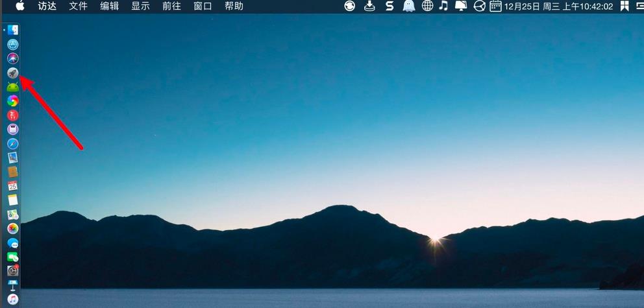Open Preview from the Dock
This screenshot has width=644, height=308.
(13, 158)
